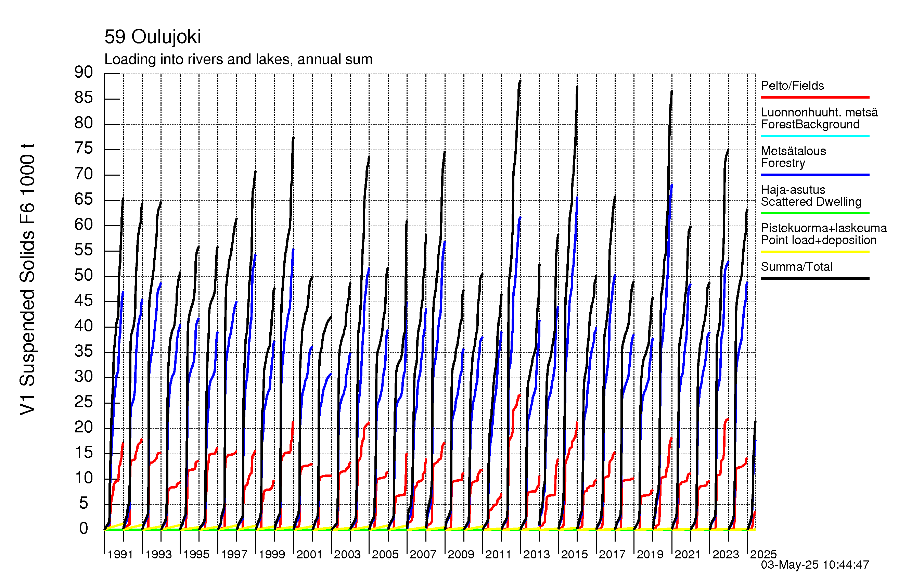
Task: Click the x-axis year label 2007
Action: pyautogui.click(x=423, y=554)
